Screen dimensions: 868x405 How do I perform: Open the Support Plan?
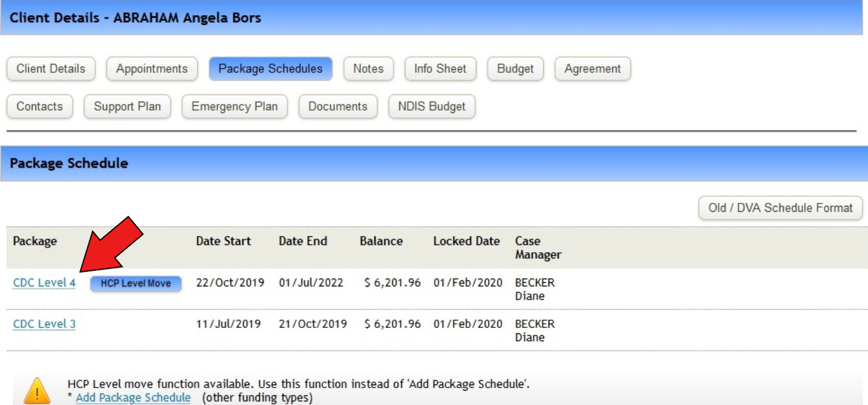pos(127,107)
